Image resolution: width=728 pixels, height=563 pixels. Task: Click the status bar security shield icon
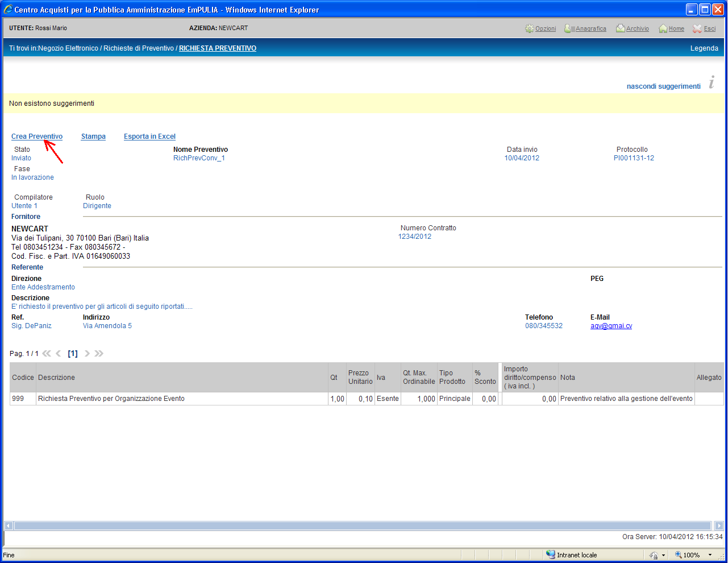[654, 555]
